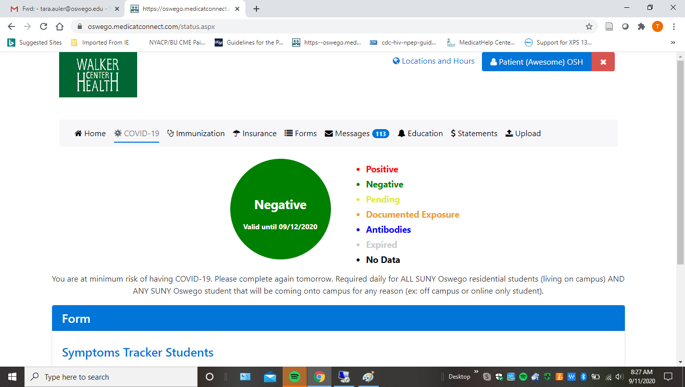Open the orange T profile avatar
The width and height of the screenshot is (685, 387).
pos(657,27)
